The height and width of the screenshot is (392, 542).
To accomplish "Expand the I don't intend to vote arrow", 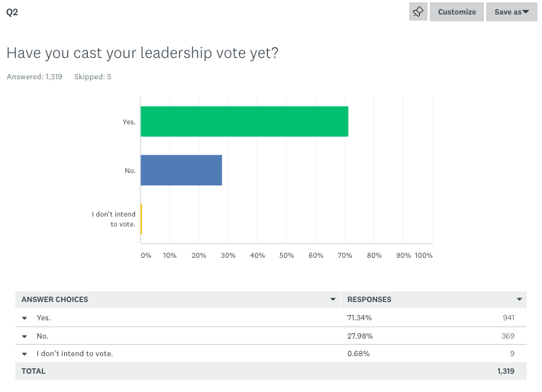I will 24,354.
